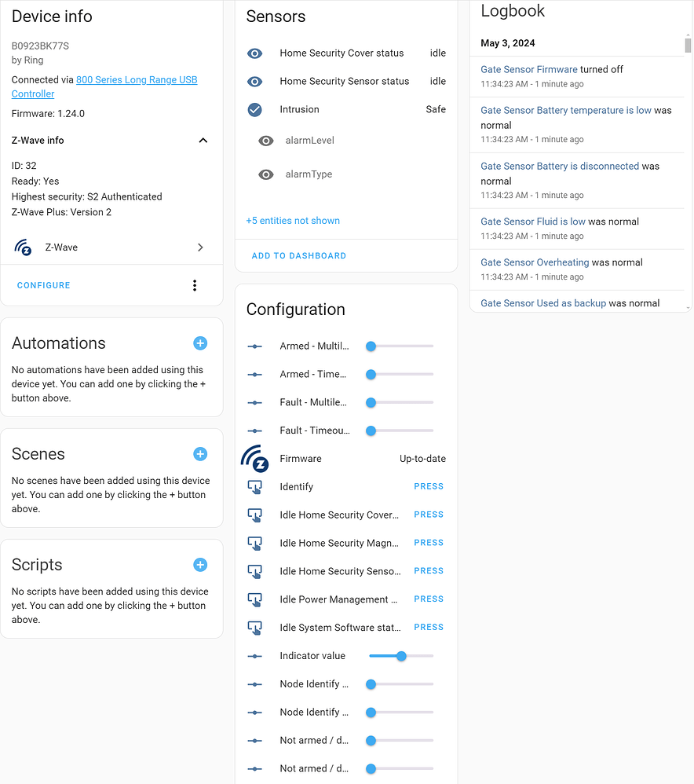Add a new automation with the plus button
694x784 pixels.
tap(200, 343)
